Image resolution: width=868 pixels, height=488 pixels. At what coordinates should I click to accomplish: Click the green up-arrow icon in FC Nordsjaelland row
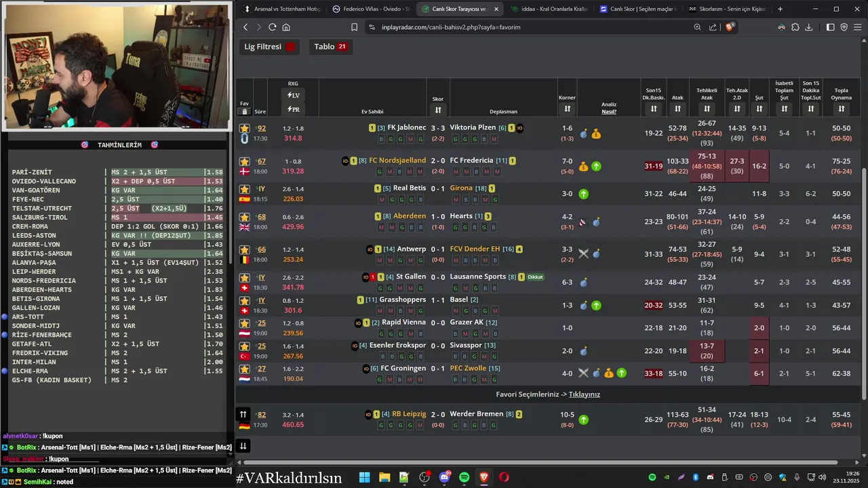pyautogui.click(x=596, y=166)
